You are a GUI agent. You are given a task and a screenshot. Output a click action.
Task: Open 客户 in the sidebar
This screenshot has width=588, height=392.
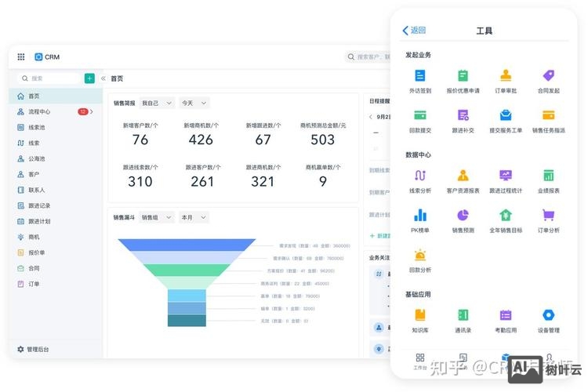[56, 174]
